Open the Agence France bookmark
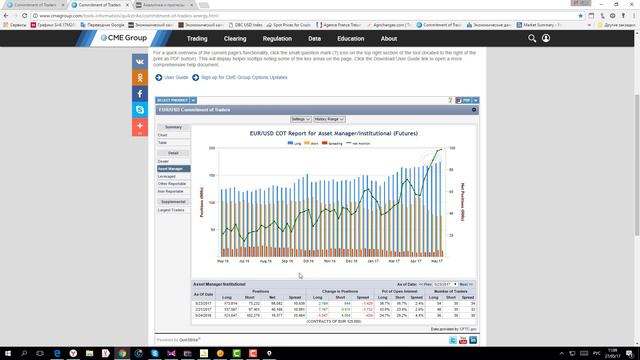 pos(339,25)
